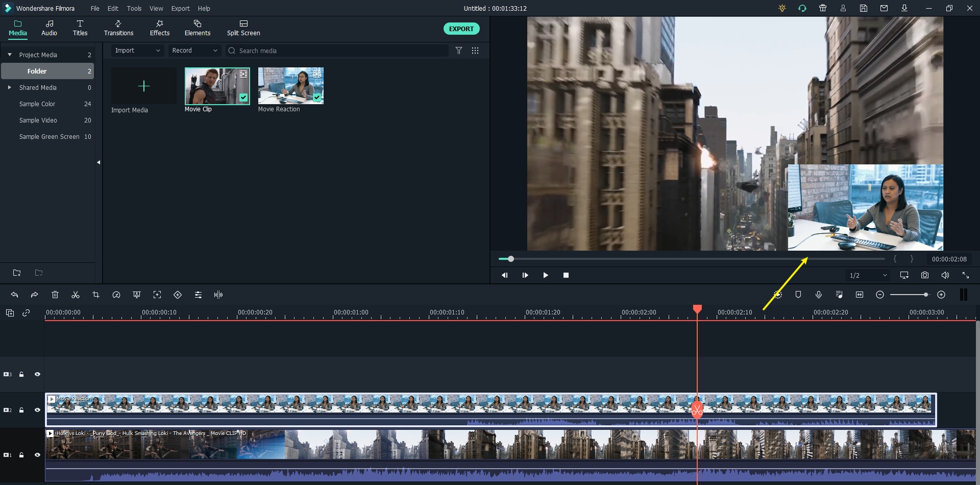Lock track 1

pos(21,455)
